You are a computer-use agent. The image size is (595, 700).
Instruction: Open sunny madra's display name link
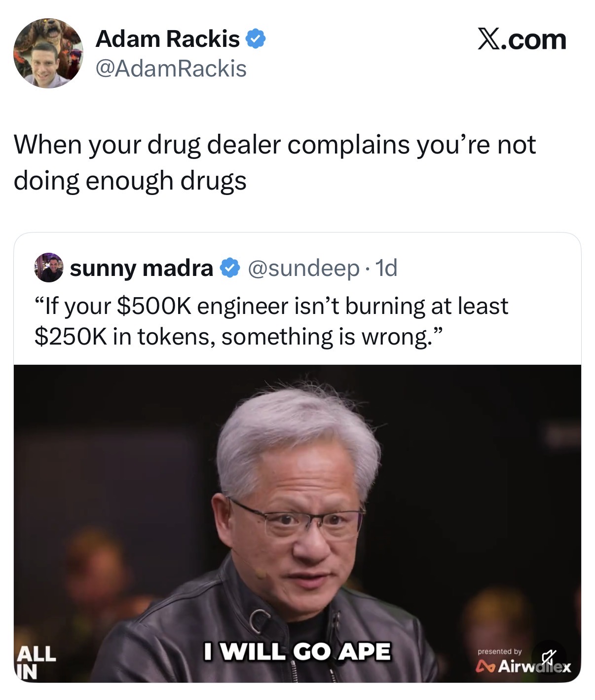click(142, 268)
